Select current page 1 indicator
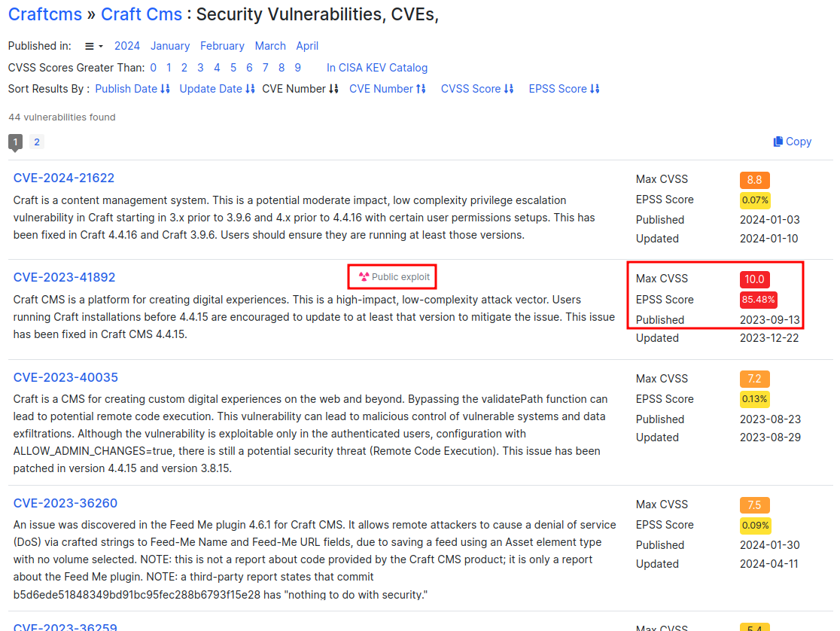840x631 pixels. pyautogui.click(x=15, y=142)
